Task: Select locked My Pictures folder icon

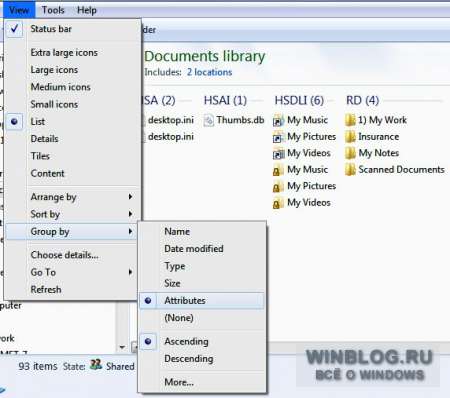Action: click(278, 186)
